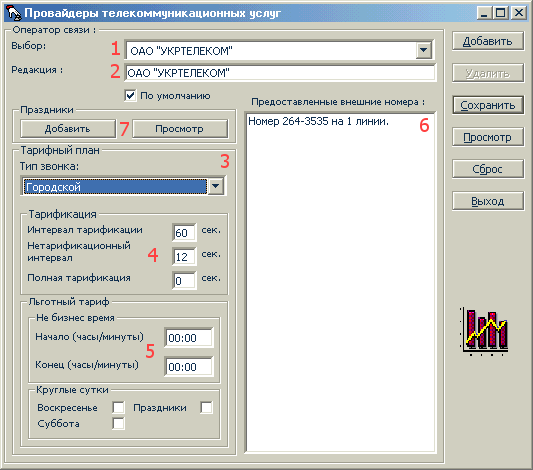Click the Сброс button

488,169
